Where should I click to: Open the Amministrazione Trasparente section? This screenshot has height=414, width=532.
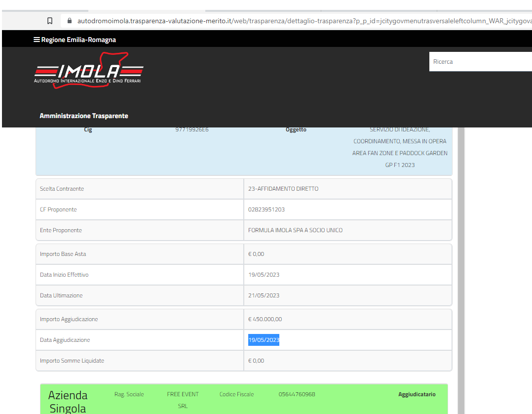coord(84,116)
